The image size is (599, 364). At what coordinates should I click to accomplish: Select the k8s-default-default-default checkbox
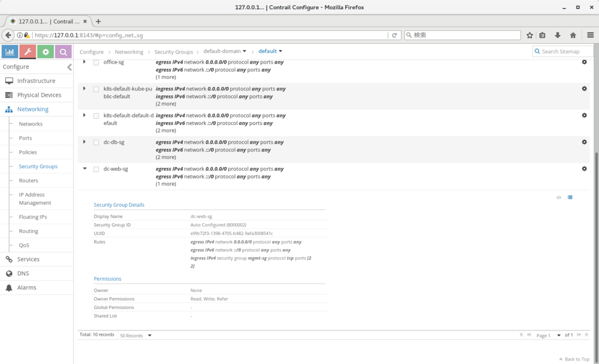pos(97,116)
